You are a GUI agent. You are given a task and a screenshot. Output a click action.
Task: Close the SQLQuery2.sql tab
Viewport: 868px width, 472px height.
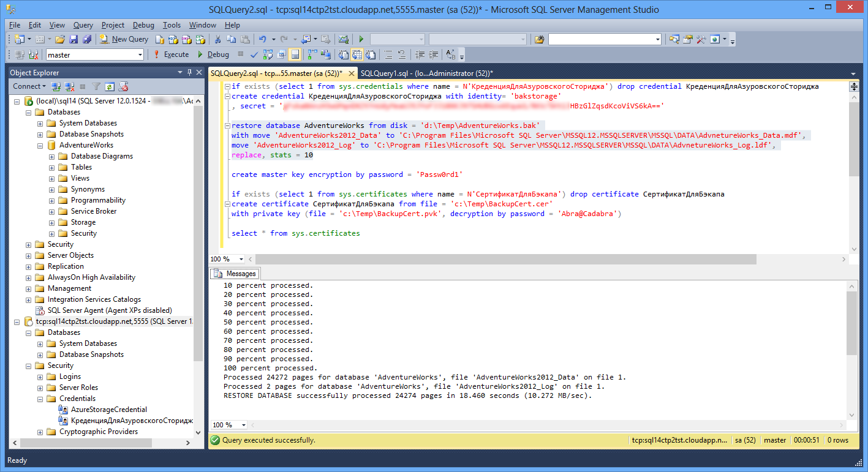pyautogui.click(x=352, y=73)
